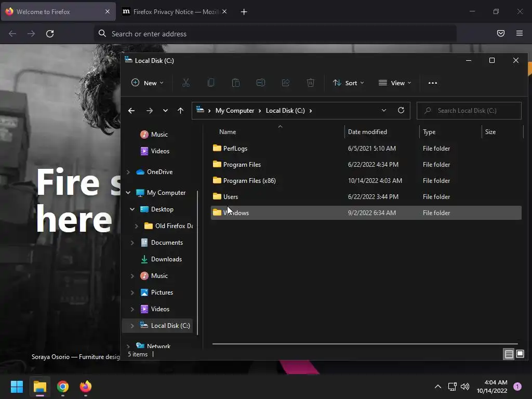This screenshot has height=399, width=532.
Task: Go back in File Explorer
Action: 131,111
